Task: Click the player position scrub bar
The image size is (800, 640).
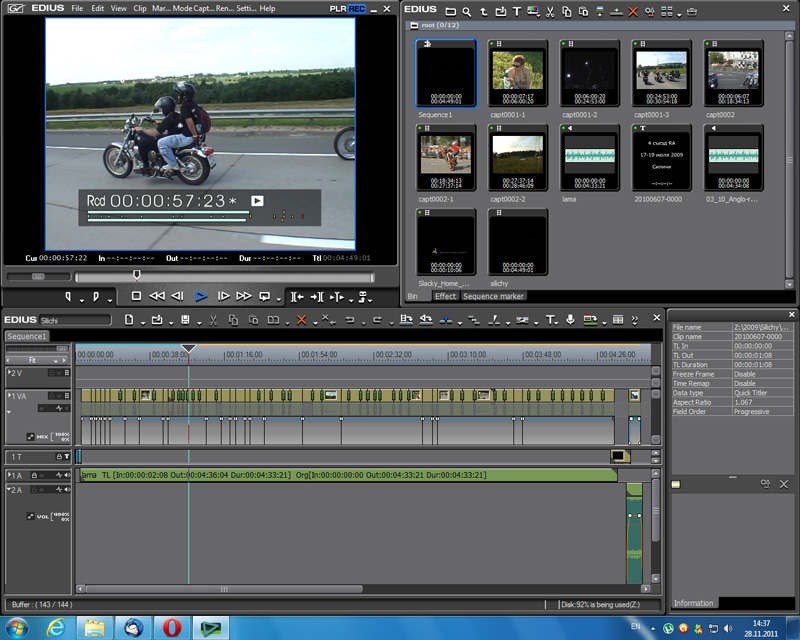Action: click(224, 277)
